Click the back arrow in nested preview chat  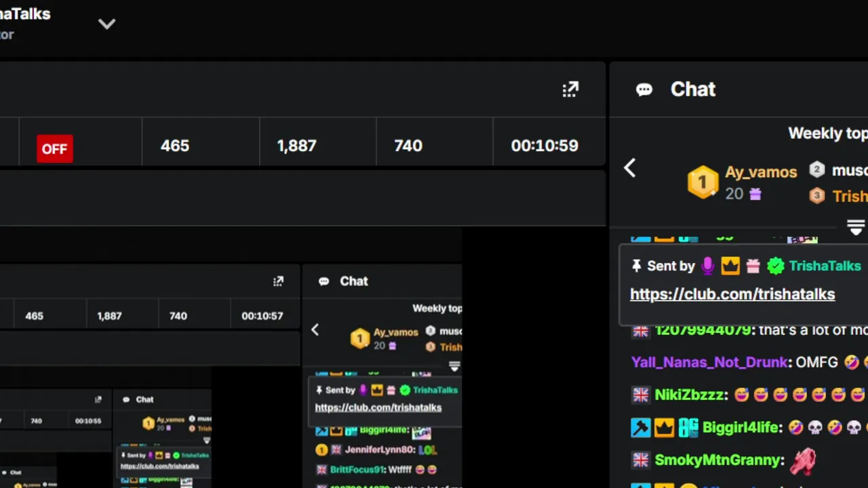(x=315, y=330)
